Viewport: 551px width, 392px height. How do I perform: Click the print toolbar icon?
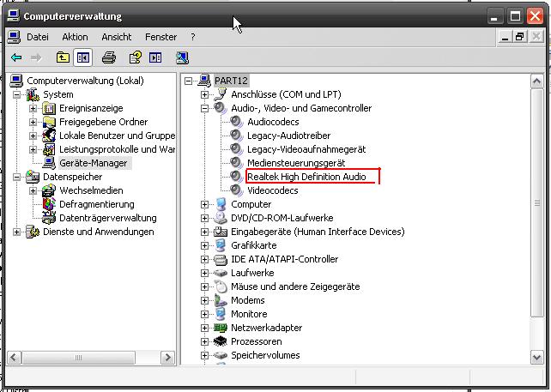[x=109, y=57]
